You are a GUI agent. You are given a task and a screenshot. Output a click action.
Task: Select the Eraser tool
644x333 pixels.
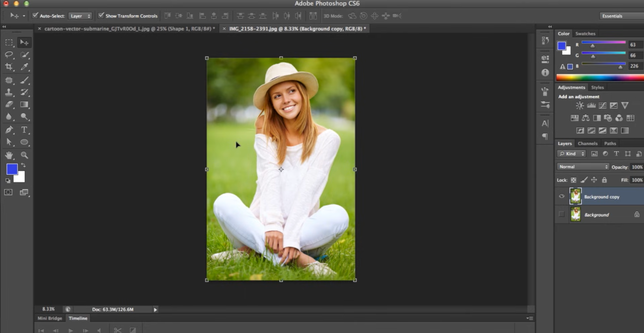coord(9,104)
